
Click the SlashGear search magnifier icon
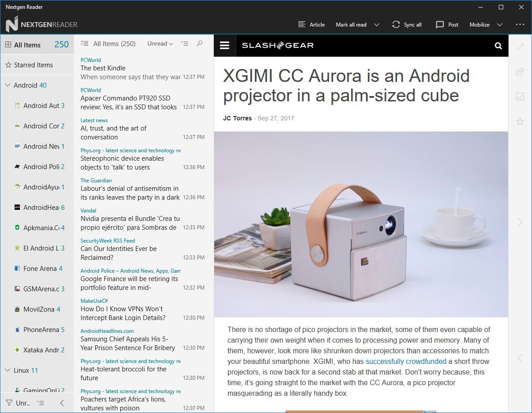pyautogui.click(x=498, y=46)
